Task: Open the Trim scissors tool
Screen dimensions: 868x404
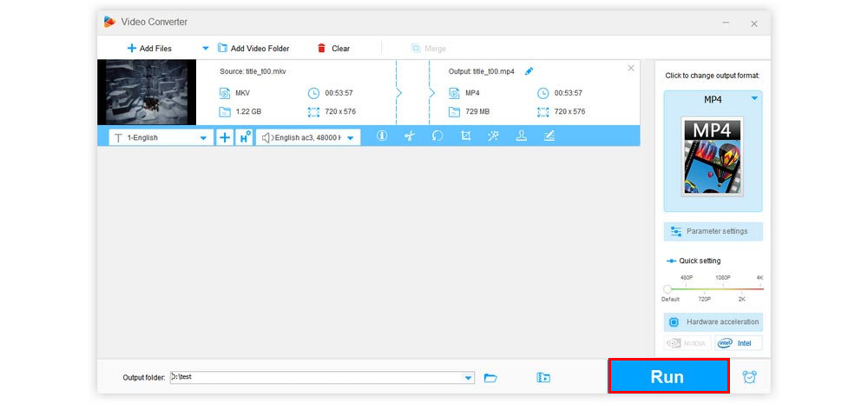Action: (409, 136)
